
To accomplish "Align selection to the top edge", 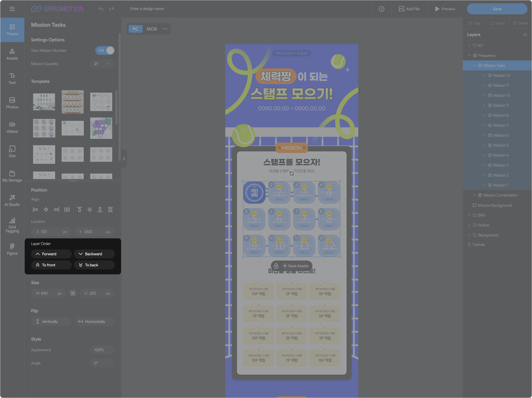I will point(80,210).
